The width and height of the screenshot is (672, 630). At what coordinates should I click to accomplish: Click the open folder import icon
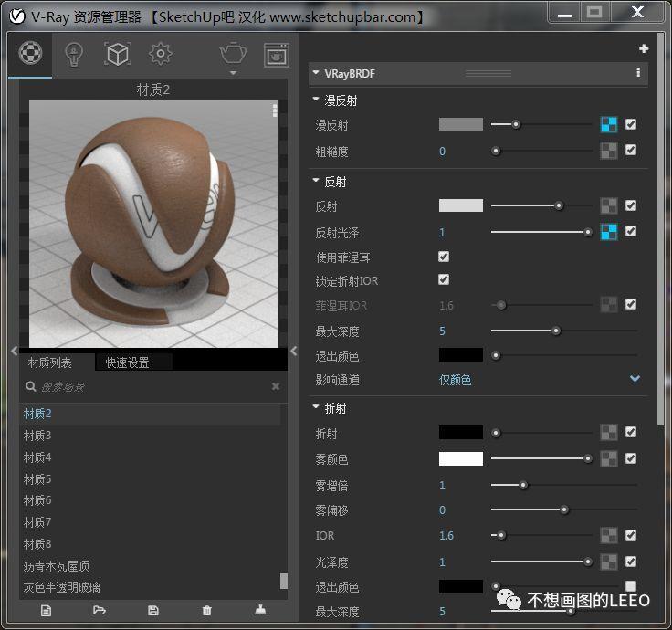point(100,610)
